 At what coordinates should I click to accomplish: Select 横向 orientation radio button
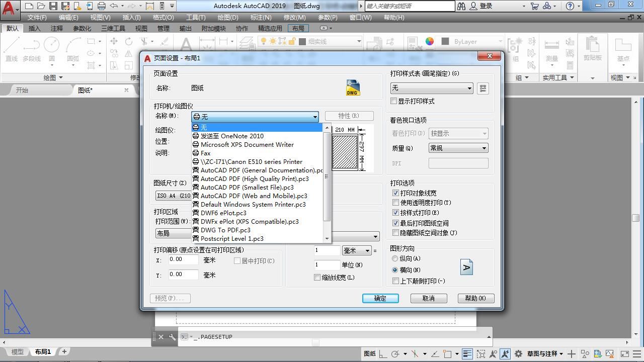tap(395, 270)
